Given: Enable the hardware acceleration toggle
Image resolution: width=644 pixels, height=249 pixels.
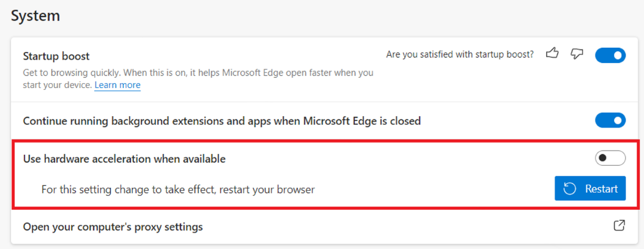Looking at the screenshot, I should [610, 158].
